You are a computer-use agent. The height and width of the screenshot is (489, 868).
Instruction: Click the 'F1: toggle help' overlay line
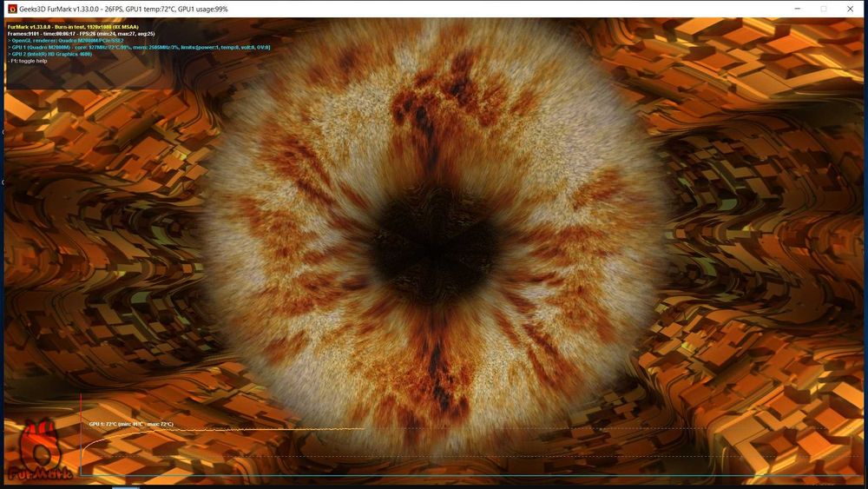29,61
